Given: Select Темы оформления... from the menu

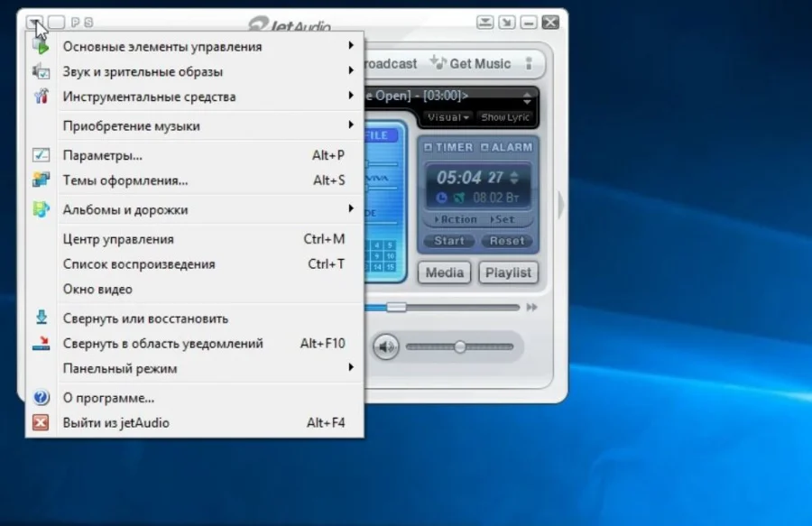Looking at the screenshot, I should pyautogui.click(x=195, y=180).
